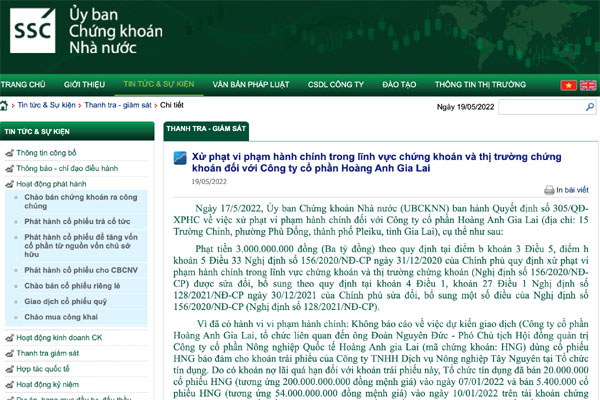
Task: Switch language with the UK flag
Action: (588, 87)
